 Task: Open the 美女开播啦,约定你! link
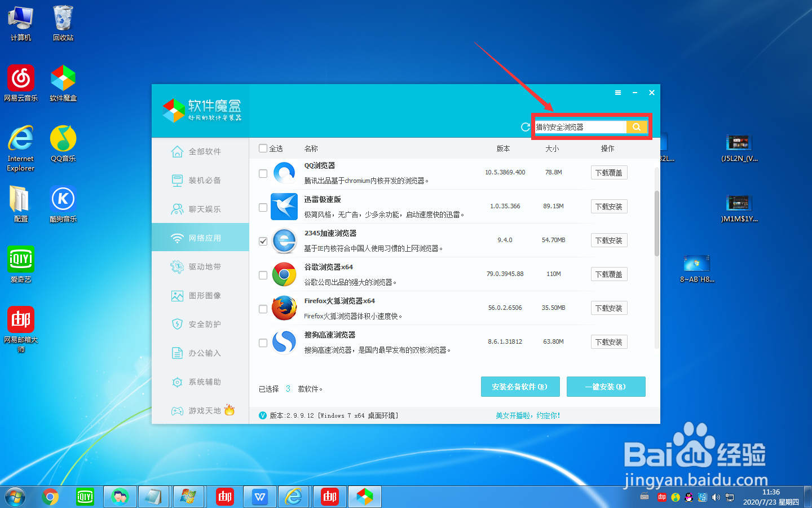click(x=528, y=415)
